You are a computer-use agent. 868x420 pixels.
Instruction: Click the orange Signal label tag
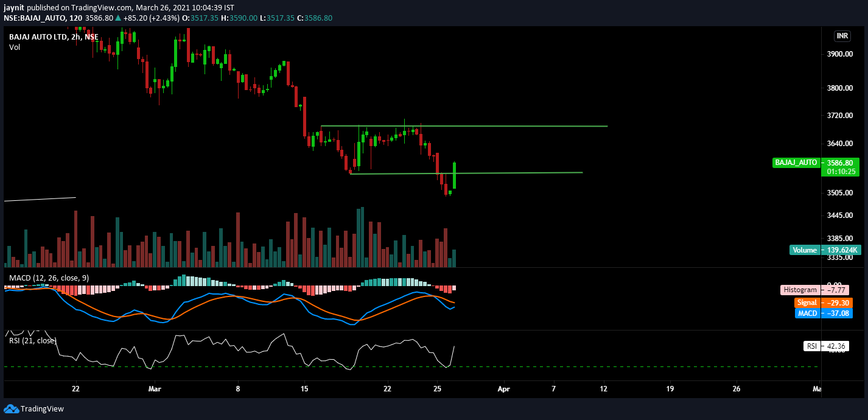tap(807, 302)
